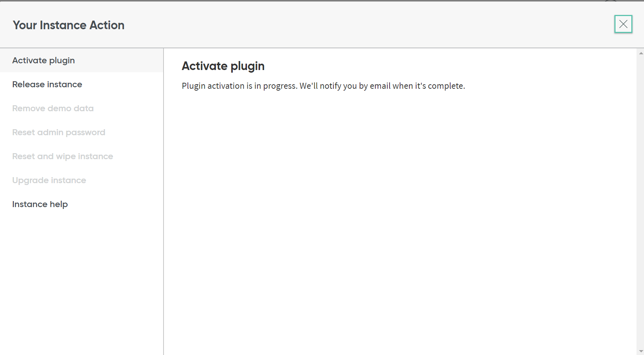This screenshot has width=644, height=355.
Task: Choose Remove demo data entry
Action: 82,108
